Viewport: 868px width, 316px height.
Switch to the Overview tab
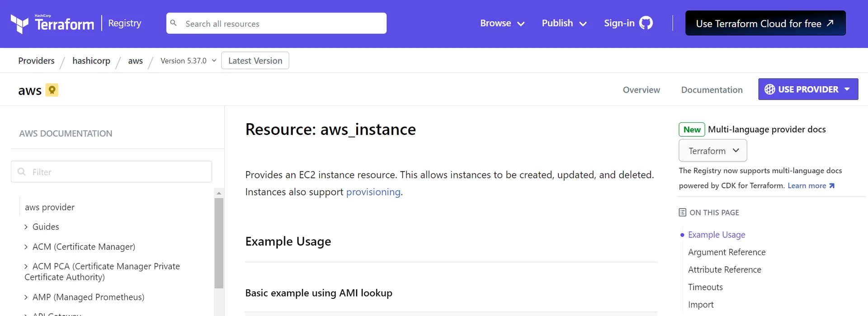click(641, 90)
